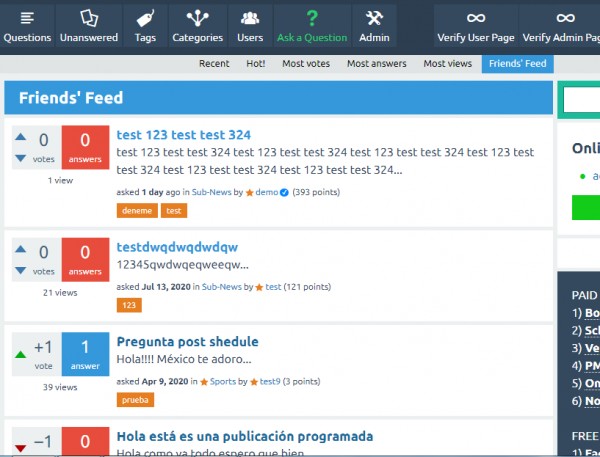Open 'Pregunta post shedule' question link

[x=187, y=341]
